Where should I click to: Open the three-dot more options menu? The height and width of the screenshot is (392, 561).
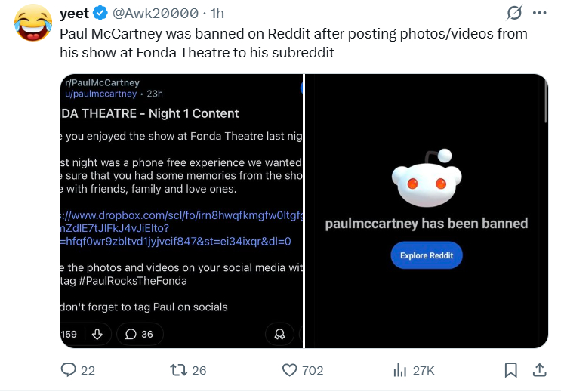coord(539,14)
